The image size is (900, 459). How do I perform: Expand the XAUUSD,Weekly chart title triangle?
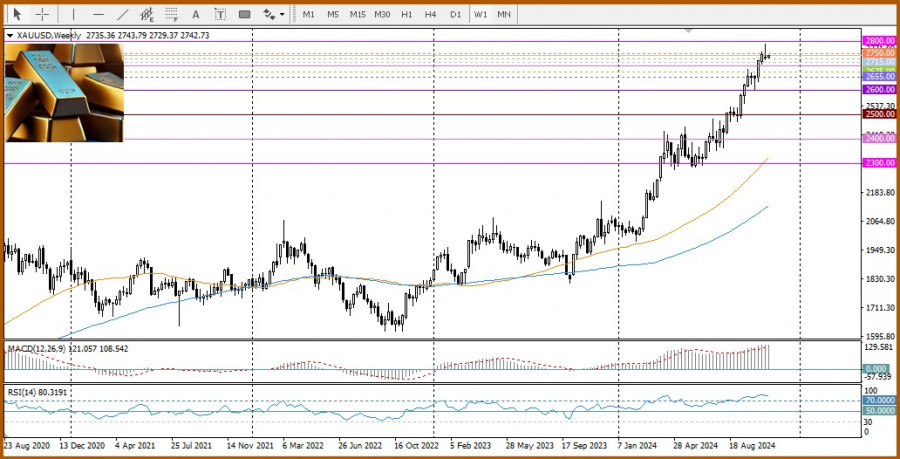pos(11,35)
